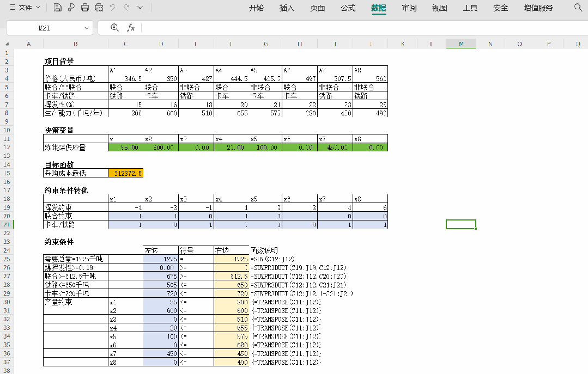The height and width of the screenshot is (374, 588).
Task: Go to the 视图 tab
Action: tap(439, 8)
